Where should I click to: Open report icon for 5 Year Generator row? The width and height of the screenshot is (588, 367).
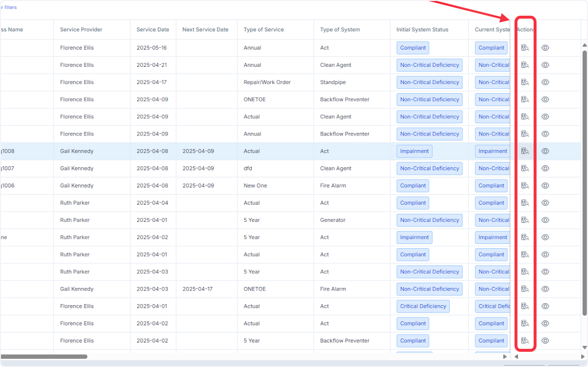pyautogui.click(x=525, y=220)
